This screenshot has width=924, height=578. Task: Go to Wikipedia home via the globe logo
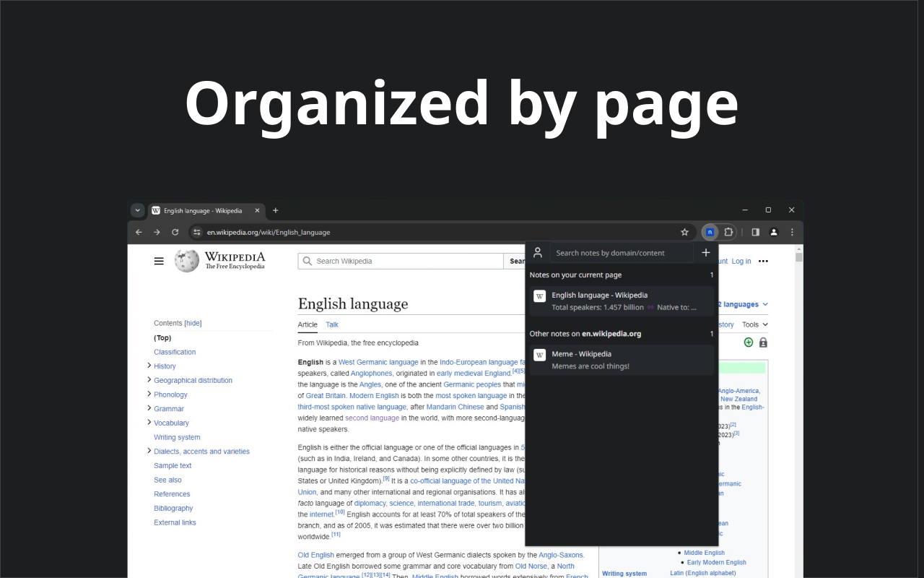coord(186,261)
